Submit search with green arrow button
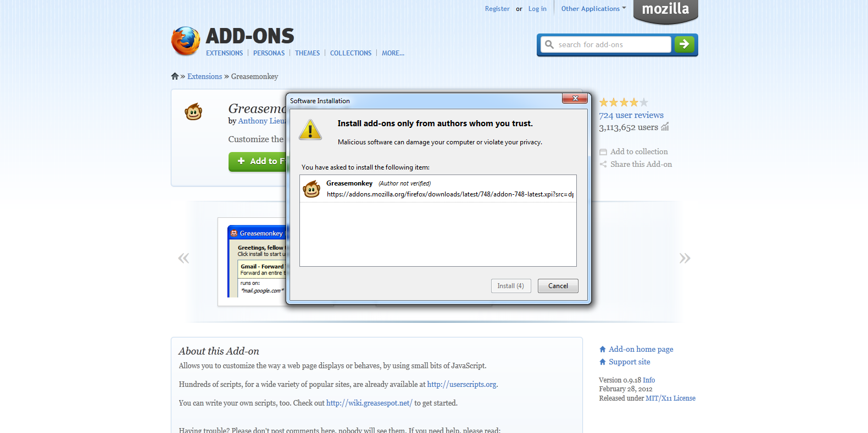The image size is (868, 433). (684, 44)
